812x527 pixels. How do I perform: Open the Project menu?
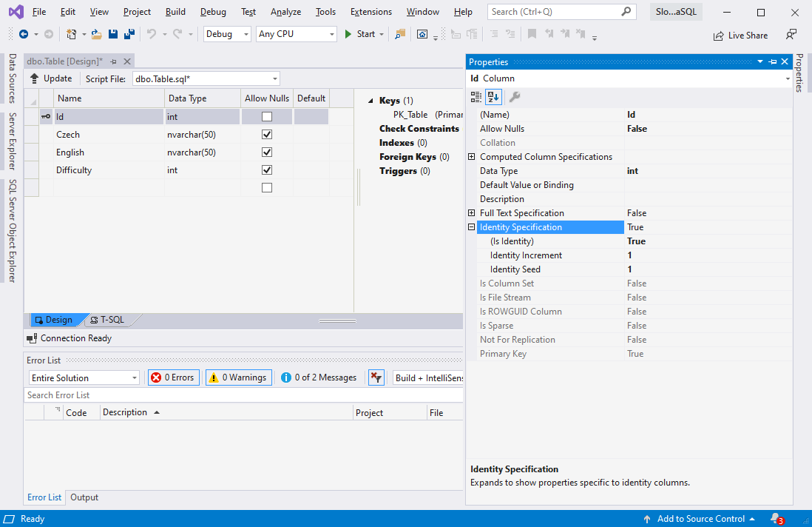click(x=137, y=11)
